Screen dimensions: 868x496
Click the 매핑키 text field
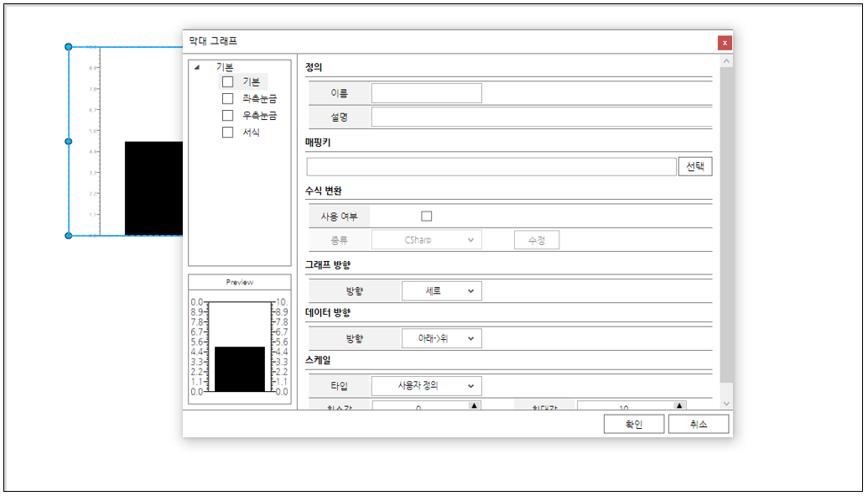tap(491, 166)
